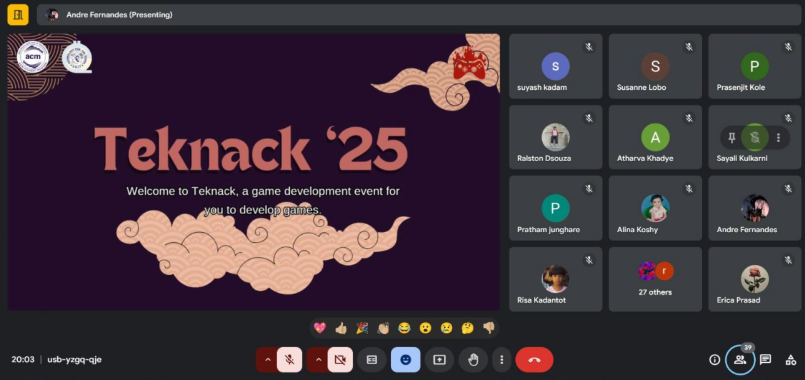Click mute indicator on Susanne Lobo tile
Viewport: 805px width, 380px height.
688,47
